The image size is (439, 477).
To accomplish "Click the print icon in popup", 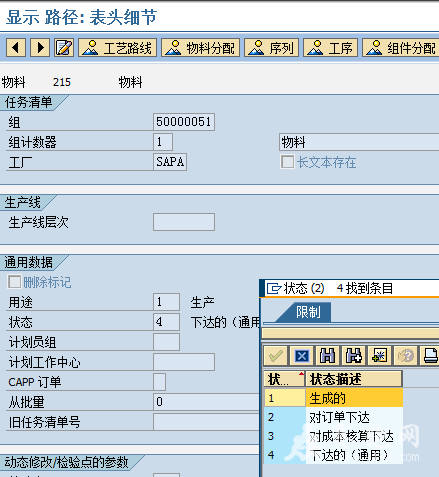I will coord(430,356).
